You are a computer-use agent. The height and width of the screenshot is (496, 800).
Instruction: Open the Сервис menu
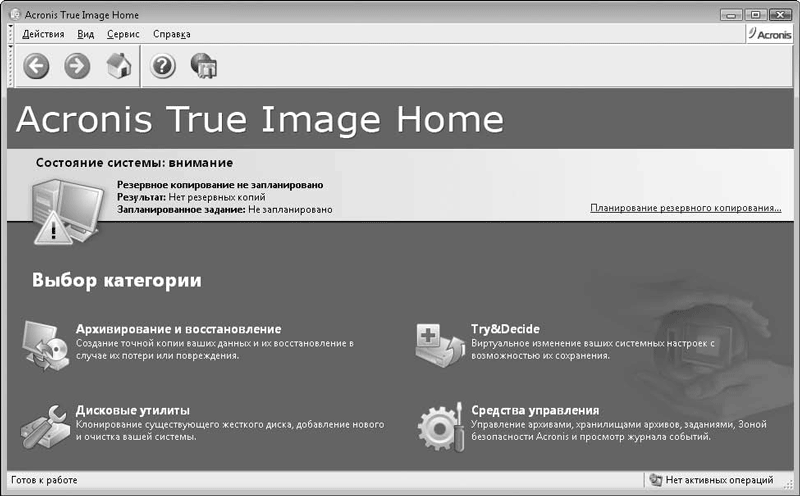point(123,34)
